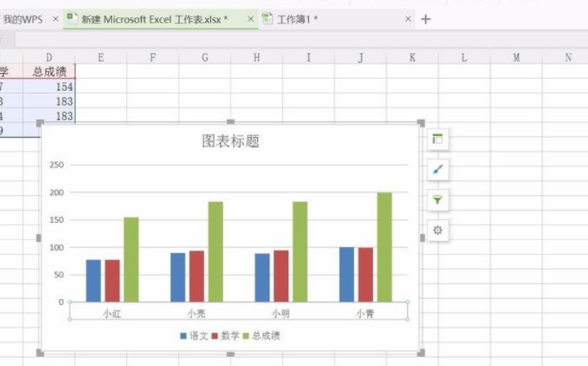588x366 pixels.
Task: Select the chart title 图表标题
Action: click(231, 142)
